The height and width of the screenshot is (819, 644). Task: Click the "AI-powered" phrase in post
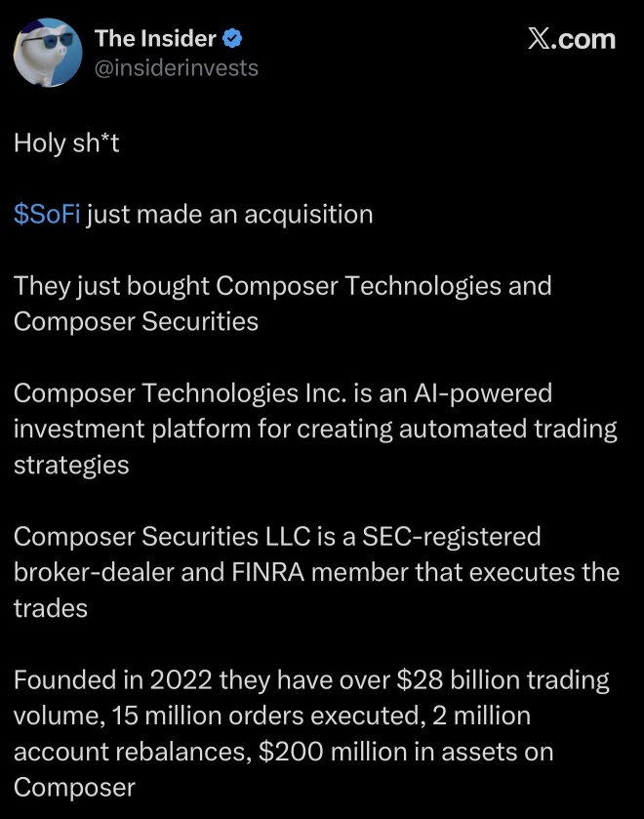[483, 393]
